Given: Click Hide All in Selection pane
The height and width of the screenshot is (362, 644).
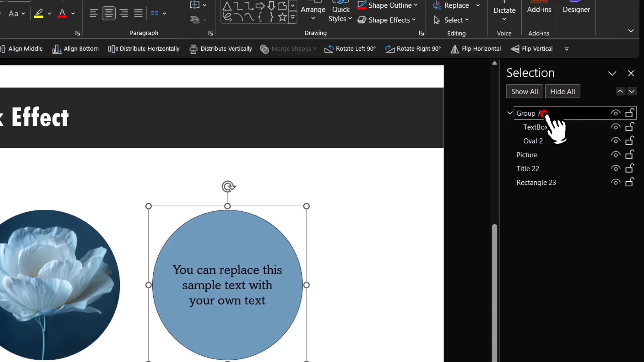Looking at the screenshot, I should coord(562,92).
